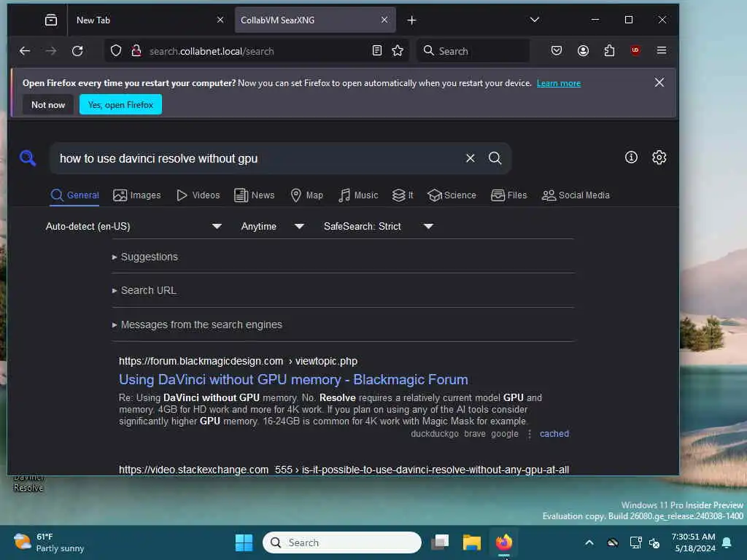Open SearXNG preferences gear

coord(659,157)
